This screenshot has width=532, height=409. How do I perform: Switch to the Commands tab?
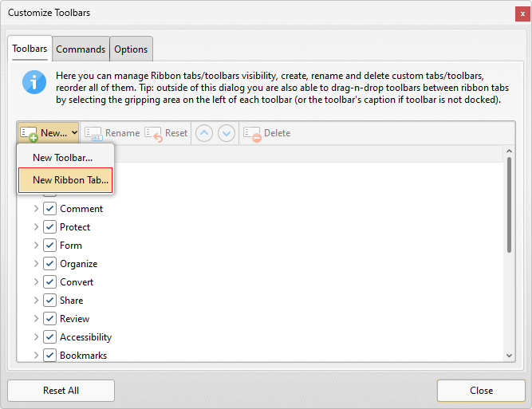click(81, 49)
